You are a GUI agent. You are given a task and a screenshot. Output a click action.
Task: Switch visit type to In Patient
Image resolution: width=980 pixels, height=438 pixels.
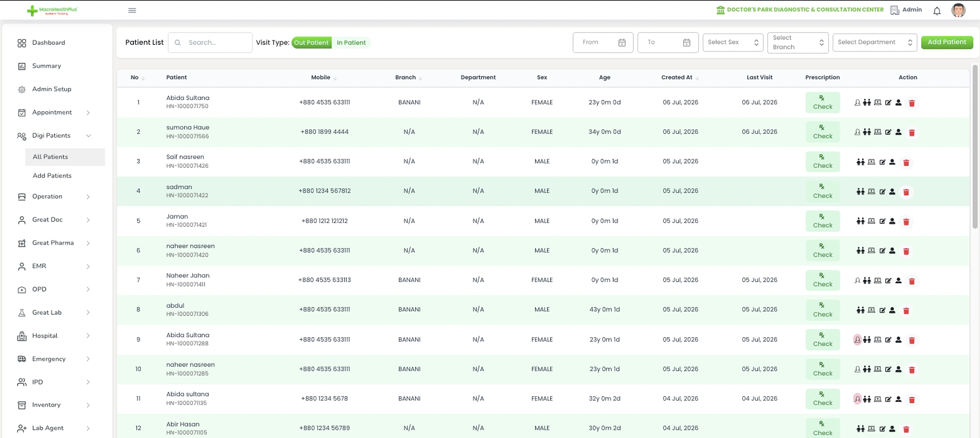click(x=351, y=42)
